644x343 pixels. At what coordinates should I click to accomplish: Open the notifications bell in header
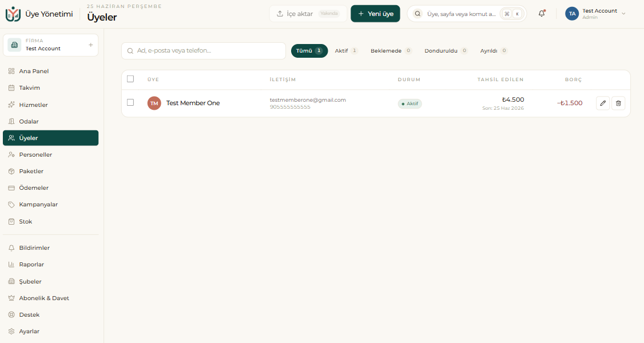542,14
